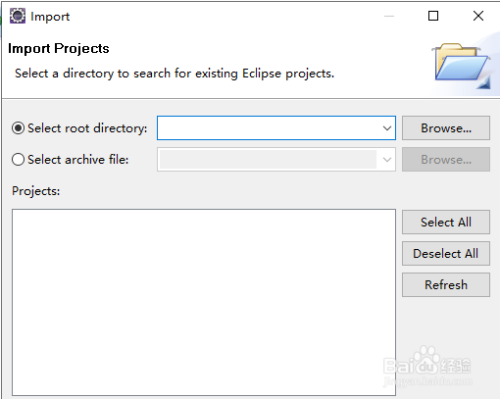Browse for a root directory
This screenshot has height=399, width=500.
[446, 128]
